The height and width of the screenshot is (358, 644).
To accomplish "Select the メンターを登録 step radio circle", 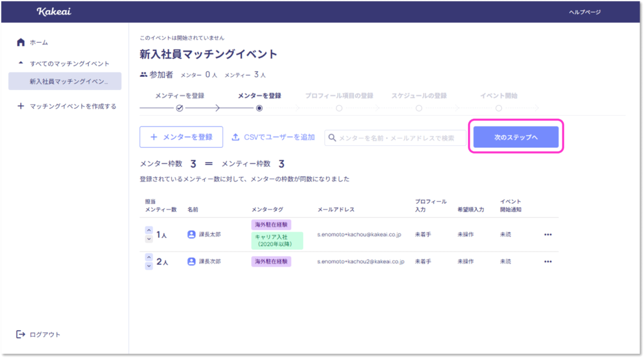I will pos(259,108).
